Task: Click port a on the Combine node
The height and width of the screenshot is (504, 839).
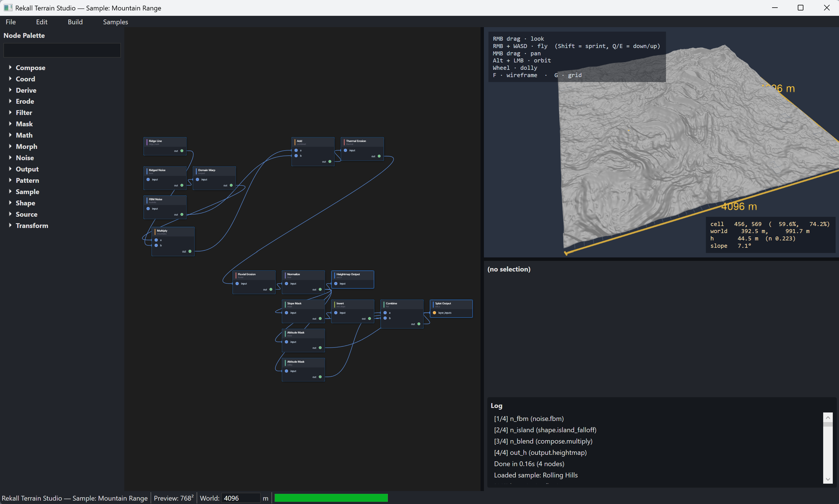Action: click(385, 313)
